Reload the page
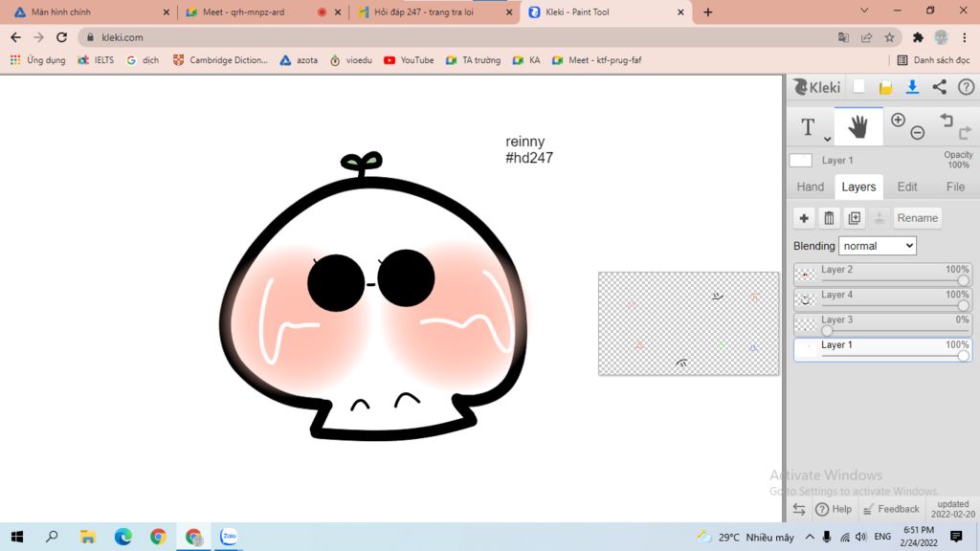 [x=61, y=37]
